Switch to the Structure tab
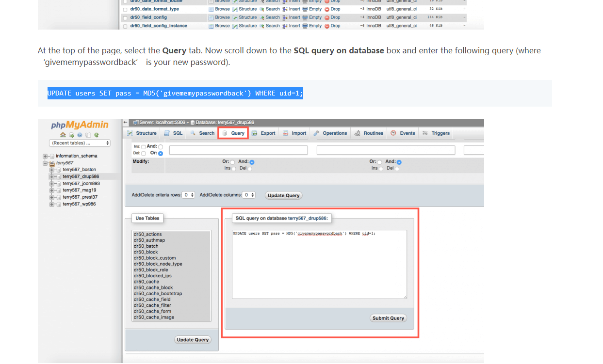 pos(142,133)
